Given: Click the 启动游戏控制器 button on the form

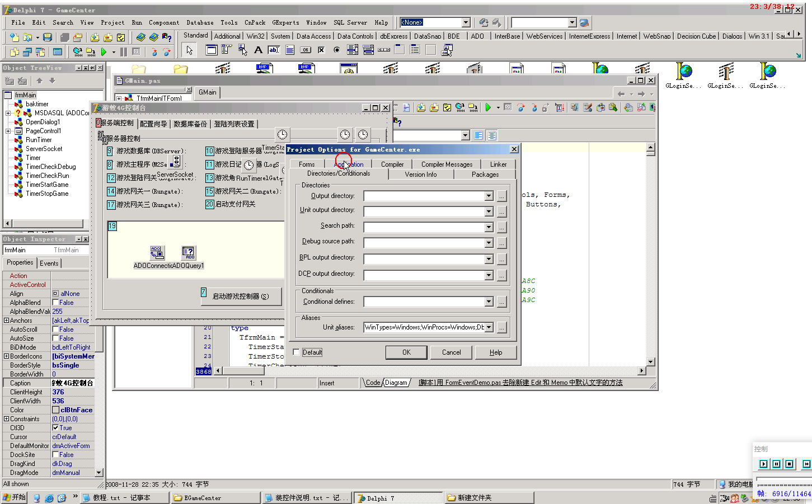Looking at the screenshot, I should (x=241, y=296).
